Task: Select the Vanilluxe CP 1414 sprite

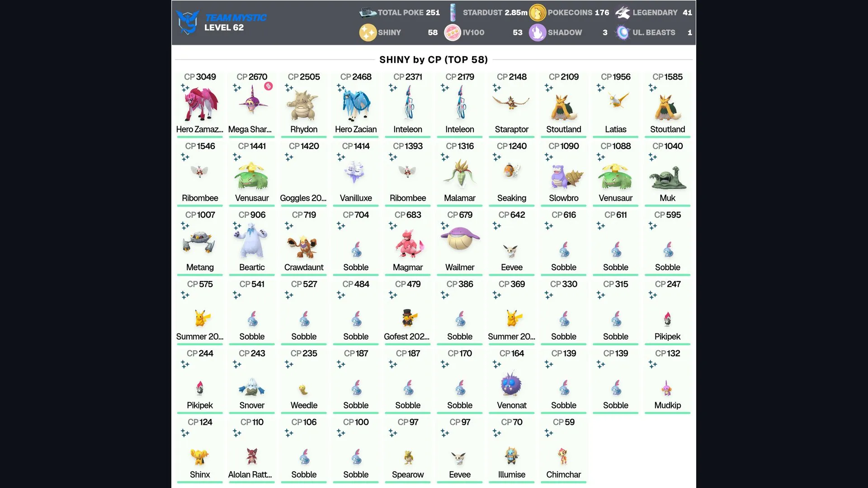Action: [x=355, y=172]
